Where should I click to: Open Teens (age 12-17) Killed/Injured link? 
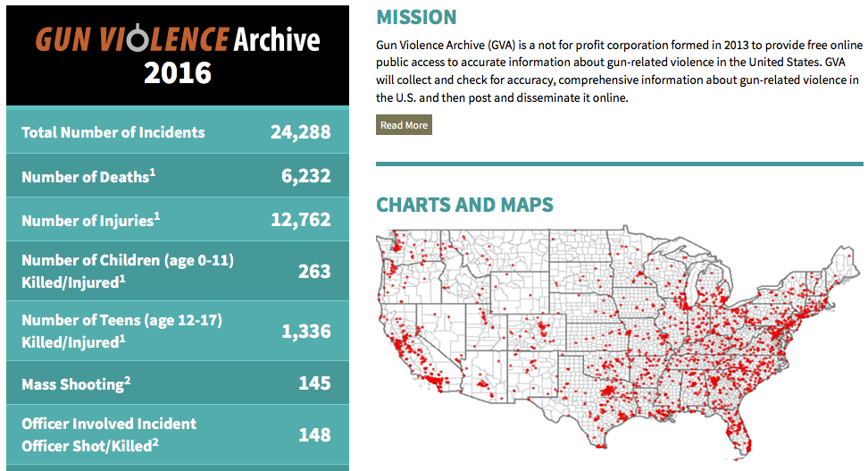[121, 331]
